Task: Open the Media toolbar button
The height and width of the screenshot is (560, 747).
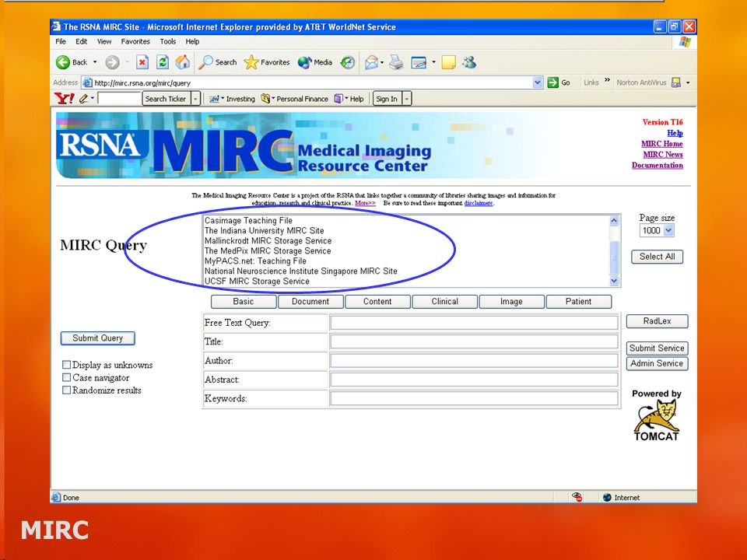Action: 315,62
